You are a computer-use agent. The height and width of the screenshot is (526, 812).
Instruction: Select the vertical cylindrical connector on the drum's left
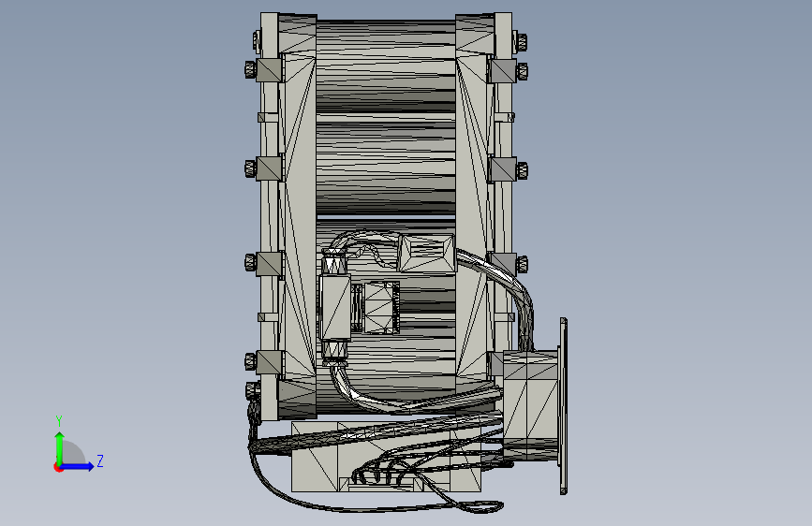click(x=335, y=306)
